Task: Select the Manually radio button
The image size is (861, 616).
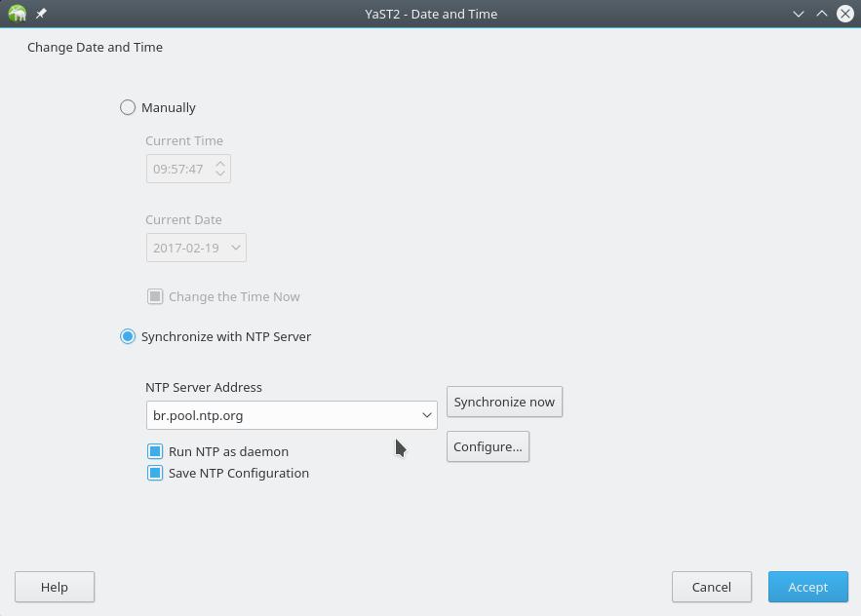Action: pos(128,107)
